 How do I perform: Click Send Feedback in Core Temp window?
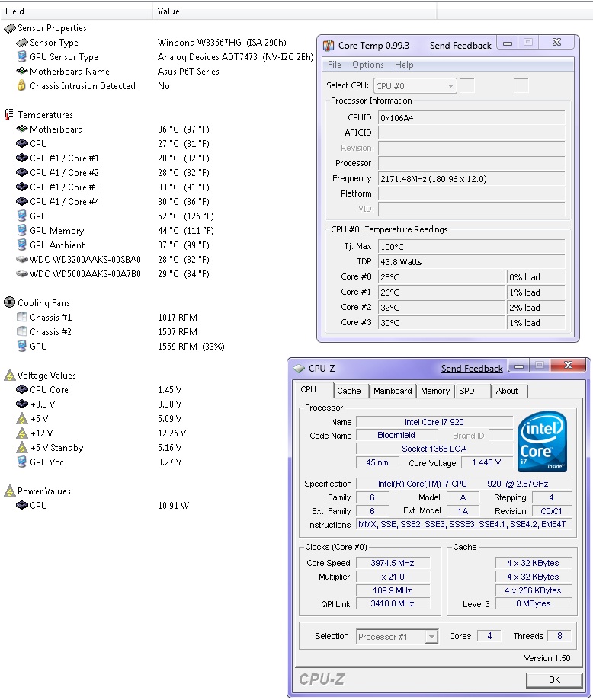click(460, 46)
